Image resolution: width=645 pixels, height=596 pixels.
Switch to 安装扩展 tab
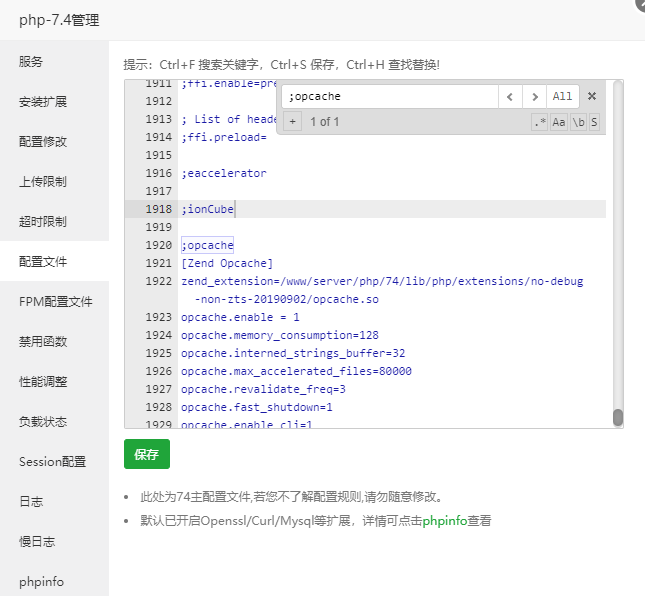click(x=43, y=101)
